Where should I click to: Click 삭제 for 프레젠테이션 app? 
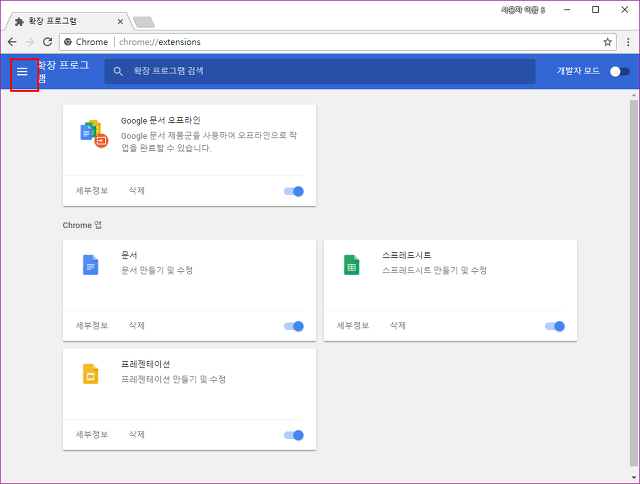[137, 434]
